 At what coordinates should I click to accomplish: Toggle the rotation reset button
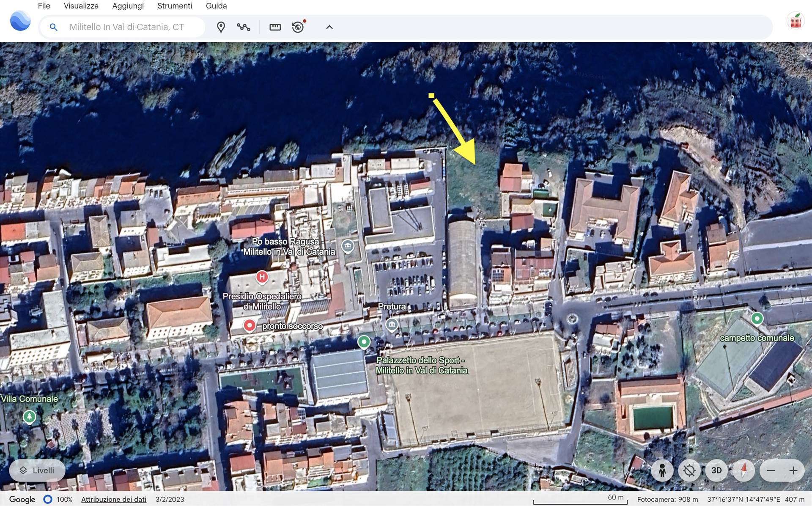point(689,470)
